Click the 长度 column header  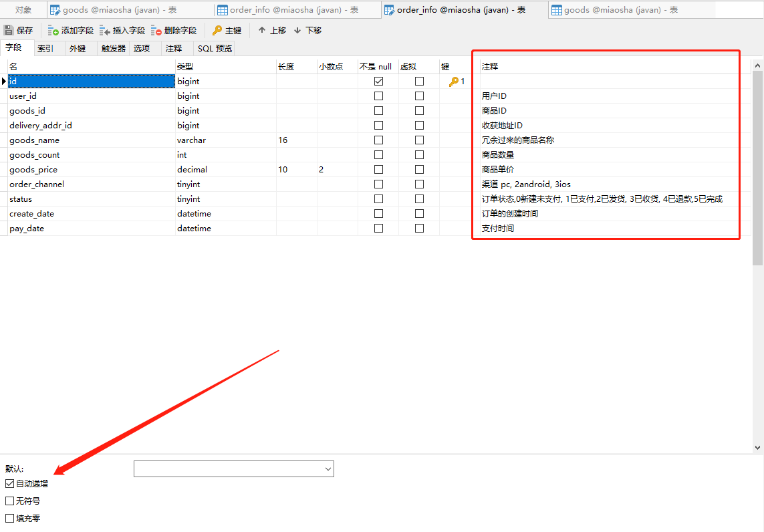click(296, 66)
